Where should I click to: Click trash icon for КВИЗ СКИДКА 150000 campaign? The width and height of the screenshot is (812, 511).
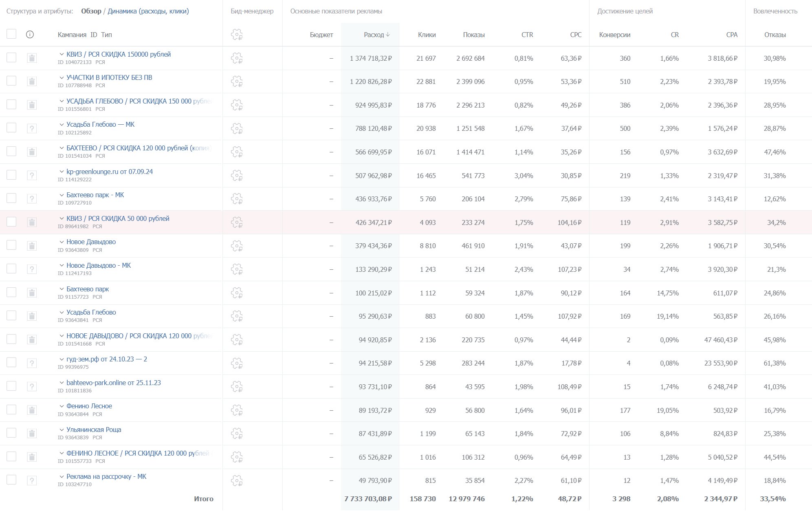point(32,58)
